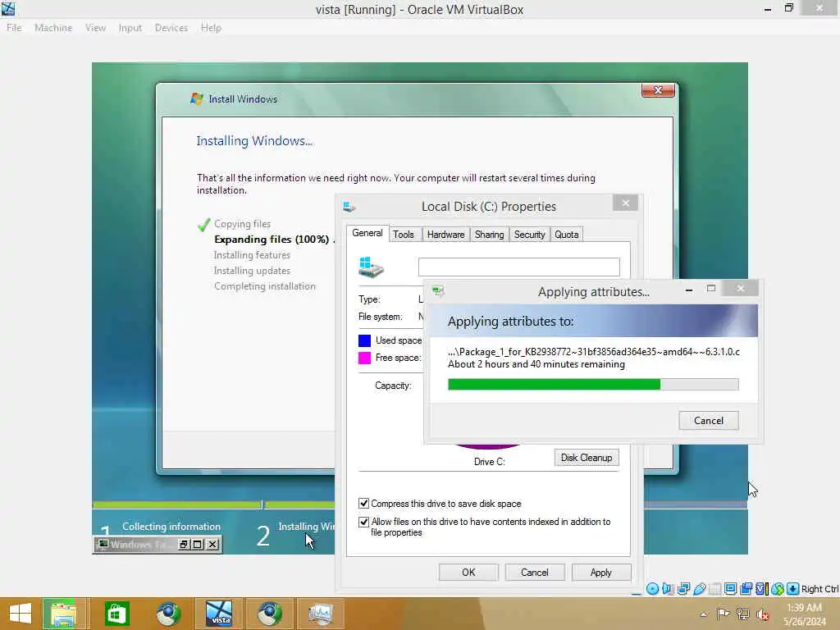
Task: Click the keyboard capture arrow icon
Action: [x=793, y=589]
